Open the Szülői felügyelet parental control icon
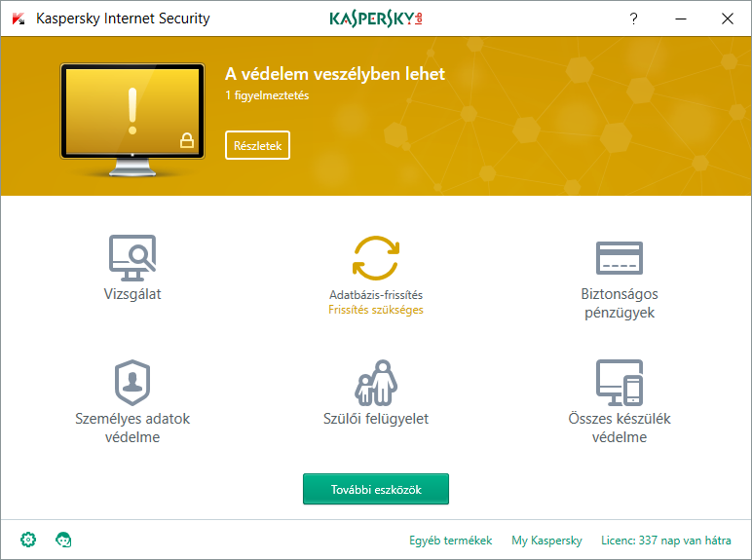The height and width of the screenshot is (560, 752). pyautogui.click(x=376, y=383)
